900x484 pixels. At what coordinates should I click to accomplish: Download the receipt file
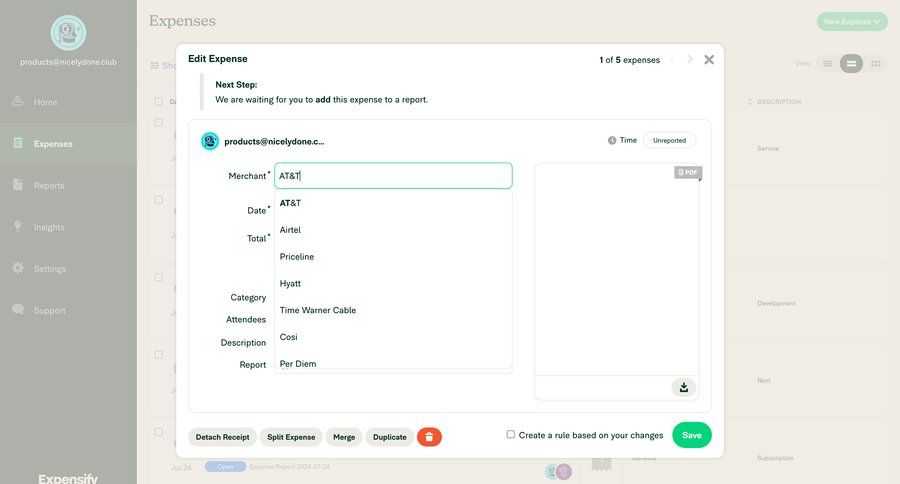click(684, 388)
